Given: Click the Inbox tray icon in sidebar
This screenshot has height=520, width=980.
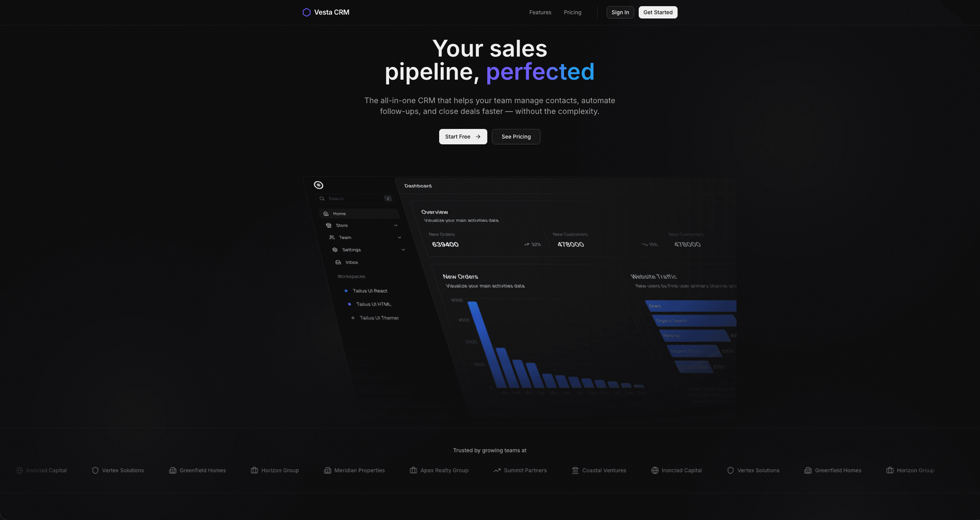Looking at the screenshot, I should pos(338,262).
